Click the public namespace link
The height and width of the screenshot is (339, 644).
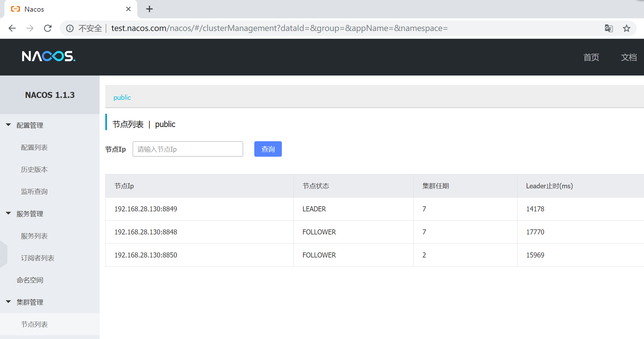pos(122,97)
